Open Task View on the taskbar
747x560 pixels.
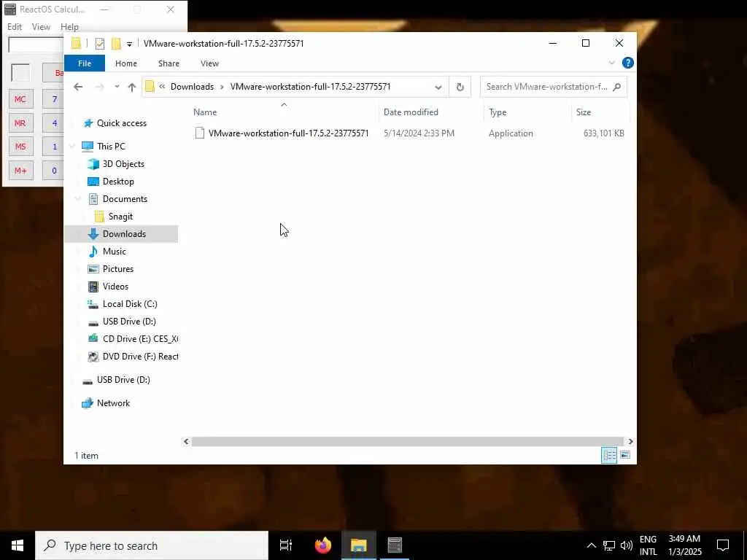coord(286,545)
